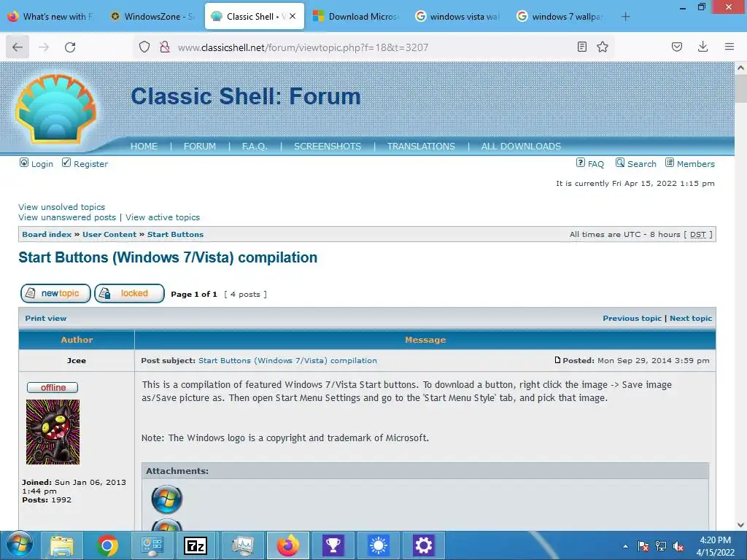Show hidden tray icons arrow
Viewport: 747px width, 560px height.
click(625, 546)
